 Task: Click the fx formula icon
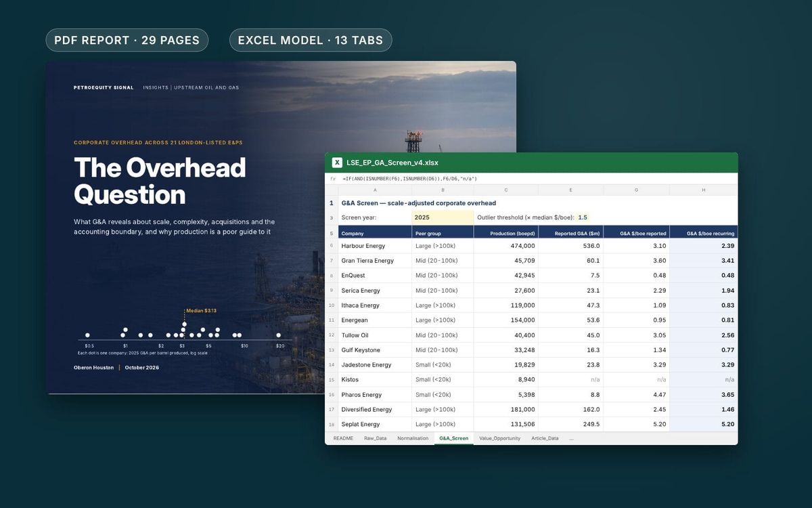332,179
